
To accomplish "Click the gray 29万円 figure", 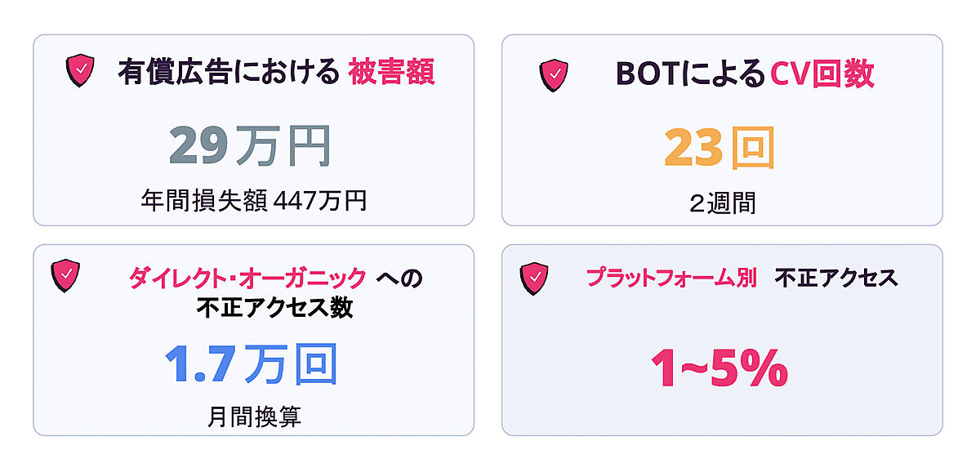I will (x=251, y=145).
